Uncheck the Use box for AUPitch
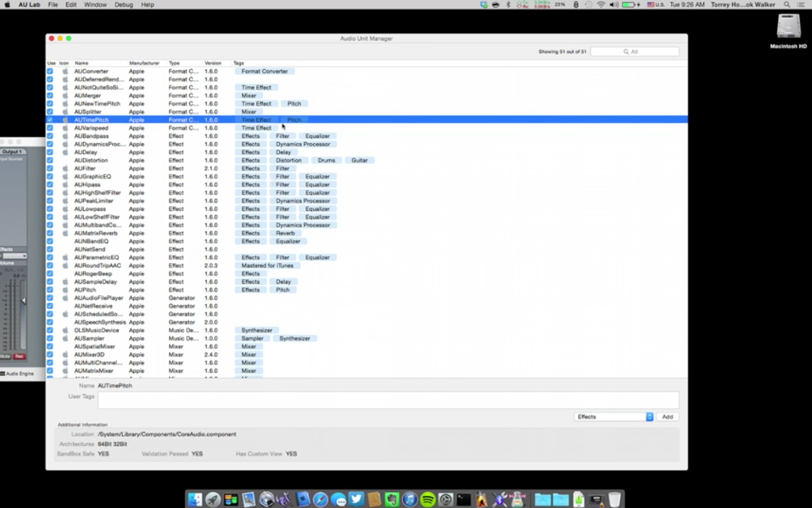The image size is (812, 508). click(50, 290)
